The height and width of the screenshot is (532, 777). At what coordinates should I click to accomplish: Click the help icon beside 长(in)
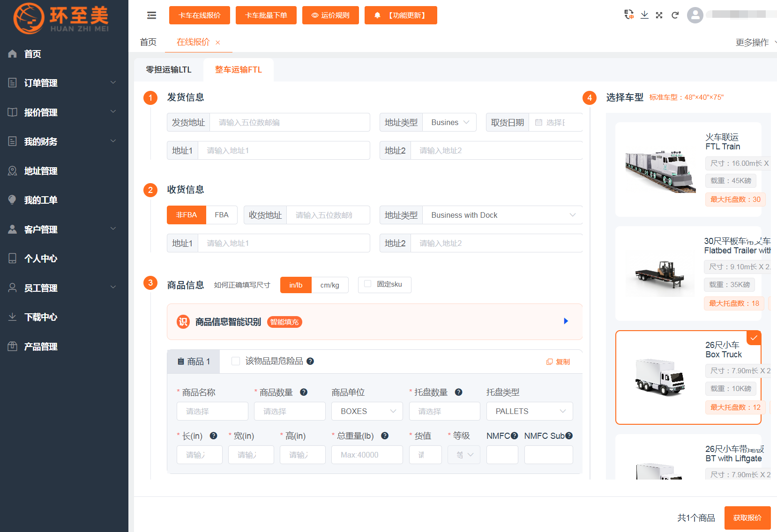click(213, 436)
